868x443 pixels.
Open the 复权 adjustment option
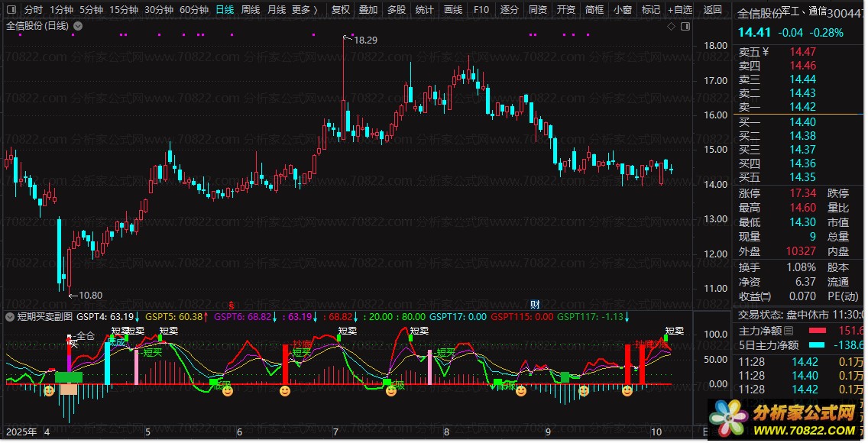click(x=341, y=9)
